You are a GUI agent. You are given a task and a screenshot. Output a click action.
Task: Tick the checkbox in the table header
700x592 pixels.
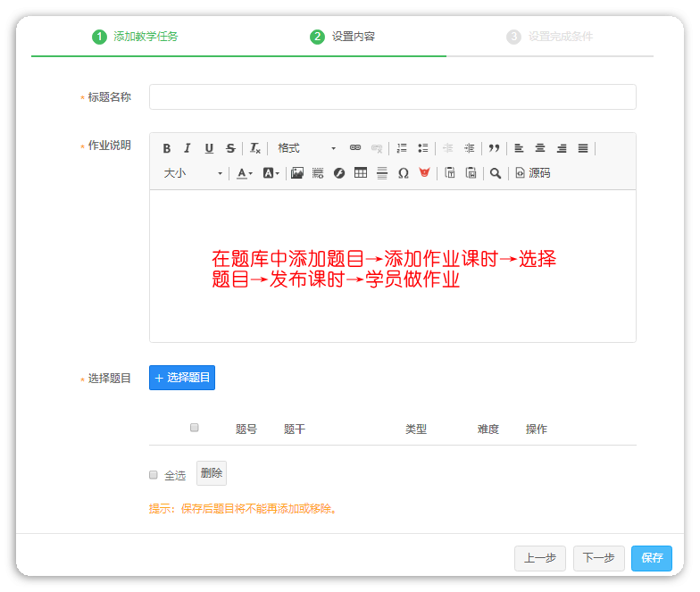click(x=195, y=428)
